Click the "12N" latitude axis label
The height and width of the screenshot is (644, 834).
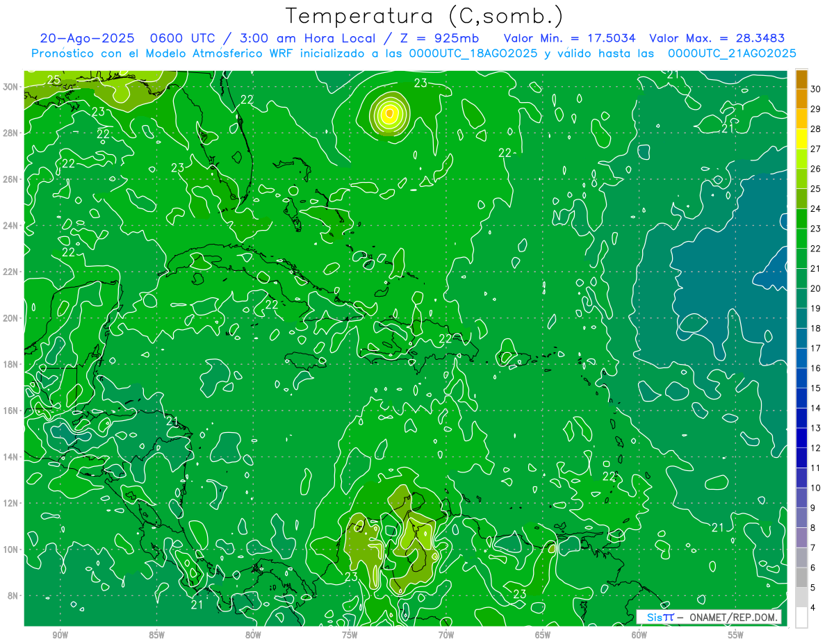(x=11, y=503)
